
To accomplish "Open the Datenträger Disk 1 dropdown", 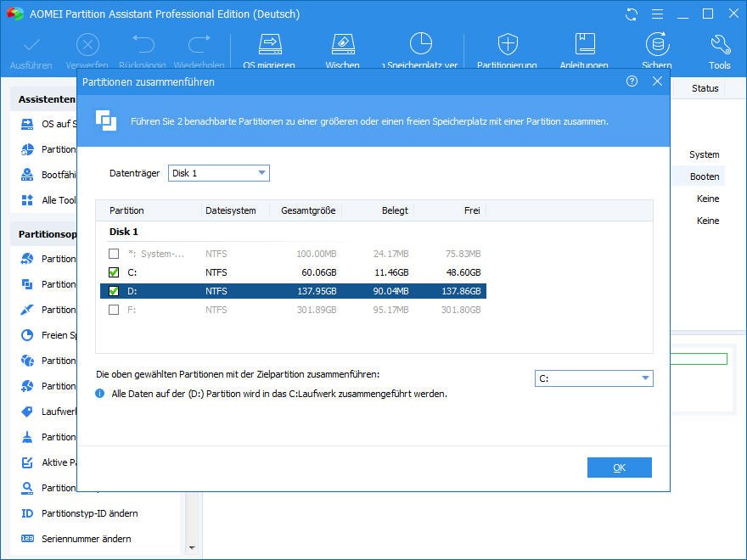I will tap(218, 173).
